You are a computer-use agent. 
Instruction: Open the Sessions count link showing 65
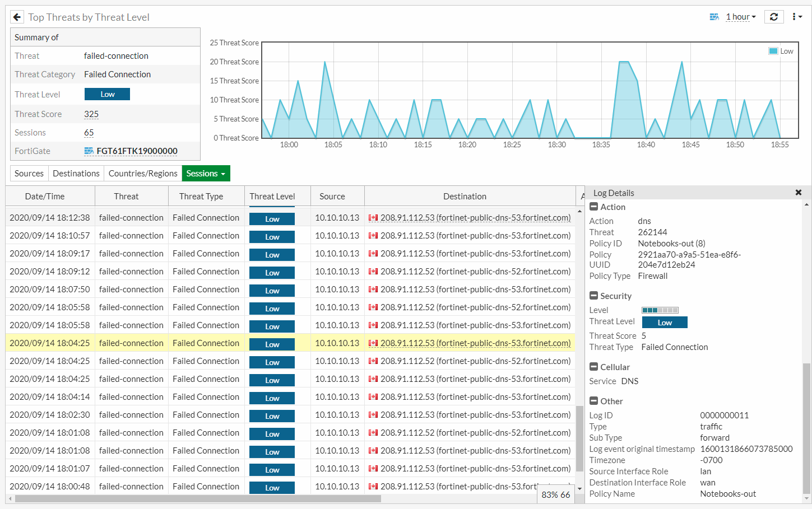point(89,132)
